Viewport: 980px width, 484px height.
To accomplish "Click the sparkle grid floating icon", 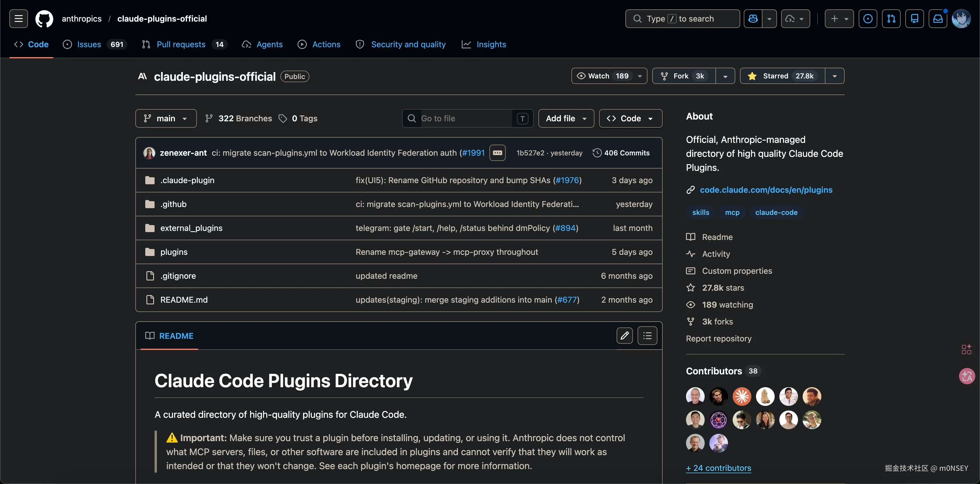I will tap(966, 349).
